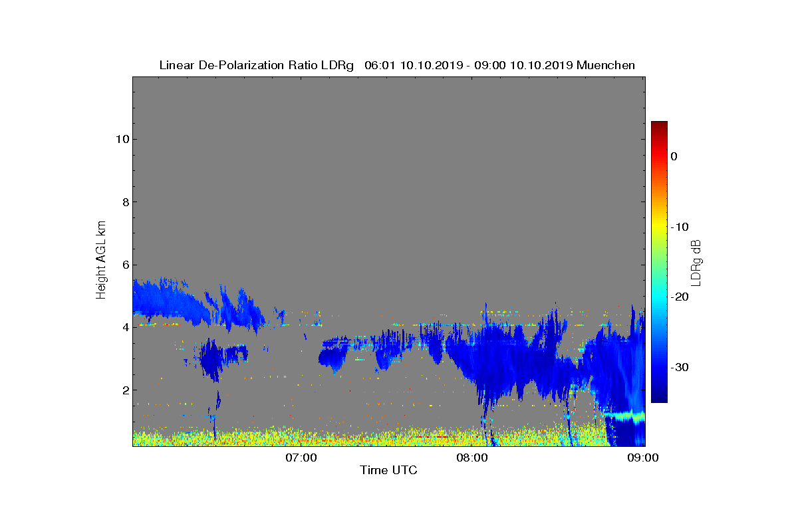This screenshot has width=798, height=532.
Task: Click the 08:00 time tick label
Action: [x=472, y=458]
